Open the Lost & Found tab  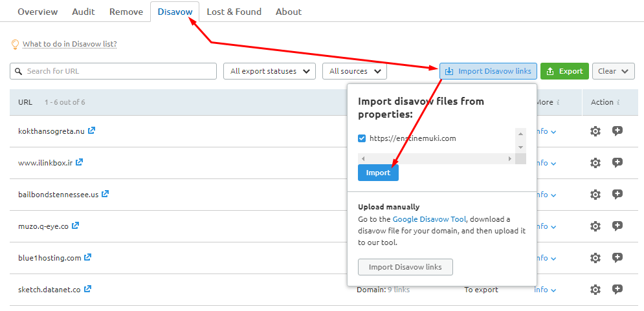pyautogui.click(x=234, y=12)
